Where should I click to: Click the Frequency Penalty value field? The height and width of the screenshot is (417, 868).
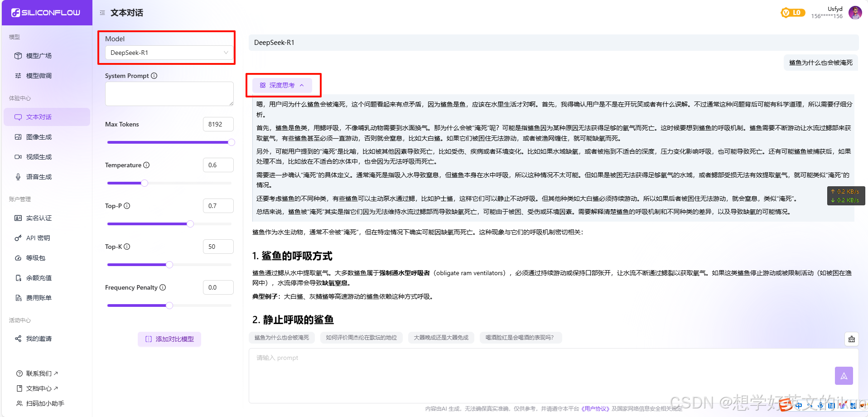pyautogui.click(x=218, y=287)
